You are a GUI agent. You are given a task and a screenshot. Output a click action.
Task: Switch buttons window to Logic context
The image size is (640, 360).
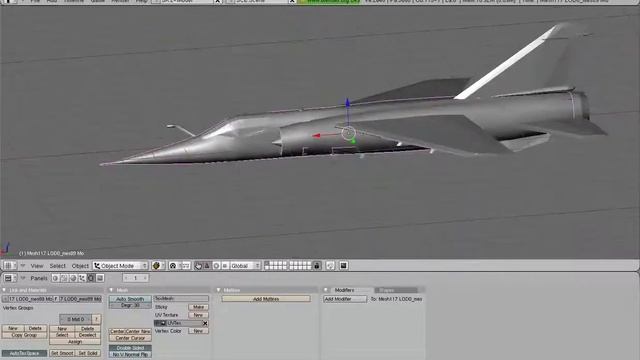pos(56,278)
